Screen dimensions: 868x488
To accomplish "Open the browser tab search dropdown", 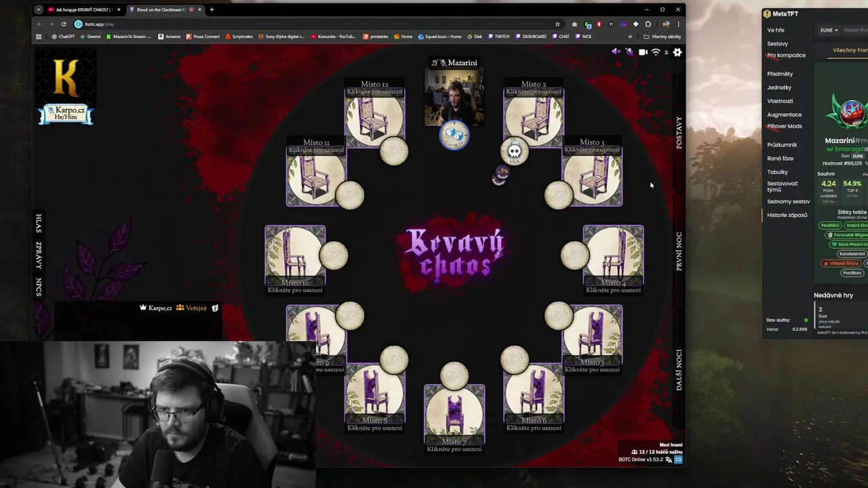I will click(x=39, y=9).
